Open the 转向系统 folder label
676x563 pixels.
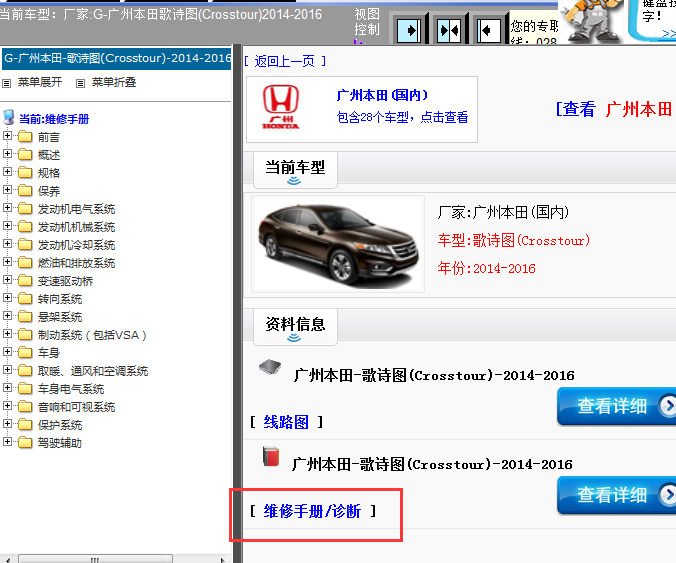coord(60,299)
